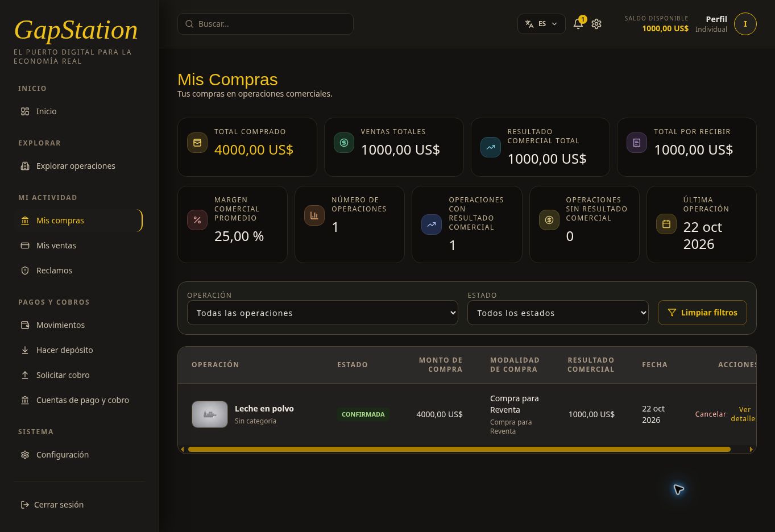Click the profile avatar circle "I"
The image size is (775, 532).
pyautogui.click(x=745, y=24)
